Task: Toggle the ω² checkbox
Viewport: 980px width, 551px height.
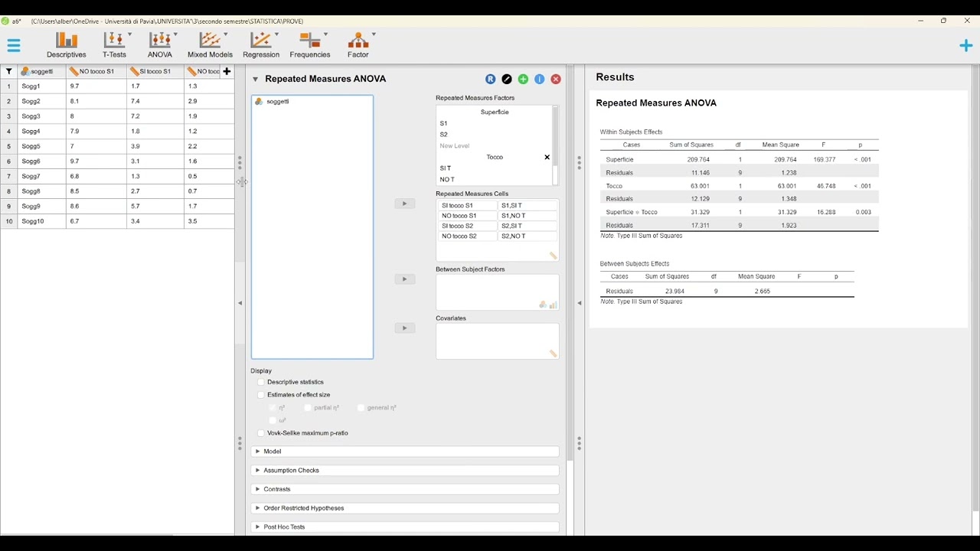Action: pos(273,420)
